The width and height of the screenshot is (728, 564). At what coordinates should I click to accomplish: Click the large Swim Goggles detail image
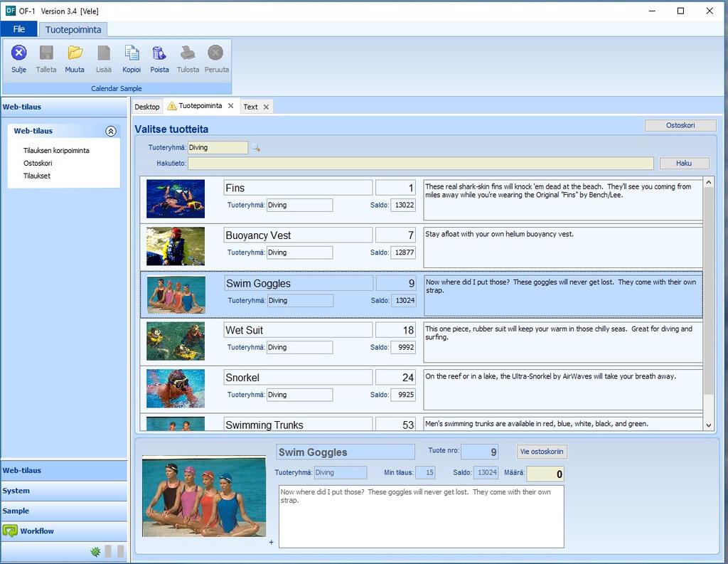coord(204,496)
